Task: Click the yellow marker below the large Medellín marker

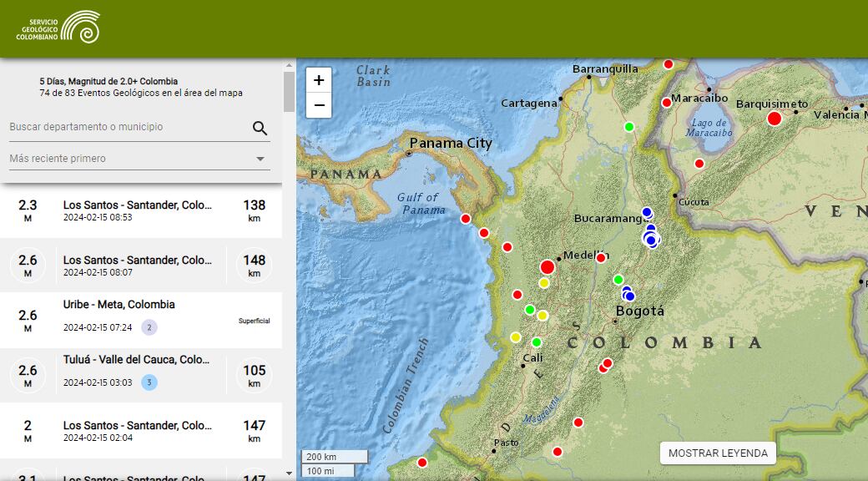Action: pos(544,283)
